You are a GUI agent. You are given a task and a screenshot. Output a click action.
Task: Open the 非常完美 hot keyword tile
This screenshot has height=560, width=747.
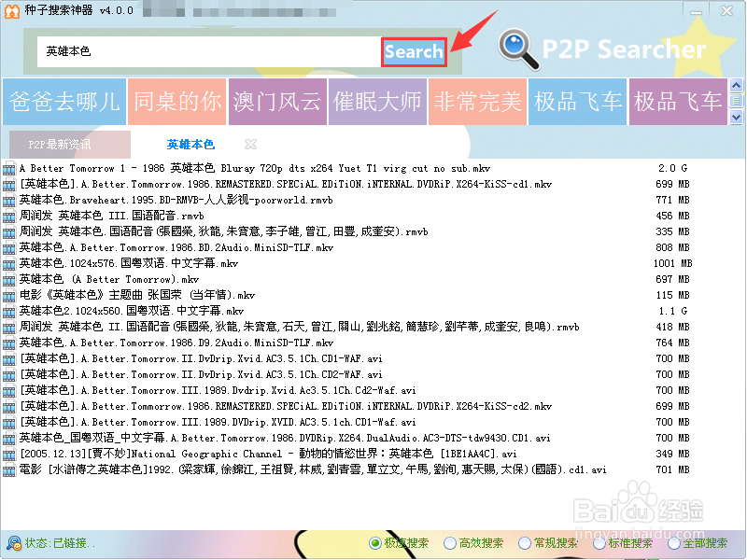(x=477, y=102)
